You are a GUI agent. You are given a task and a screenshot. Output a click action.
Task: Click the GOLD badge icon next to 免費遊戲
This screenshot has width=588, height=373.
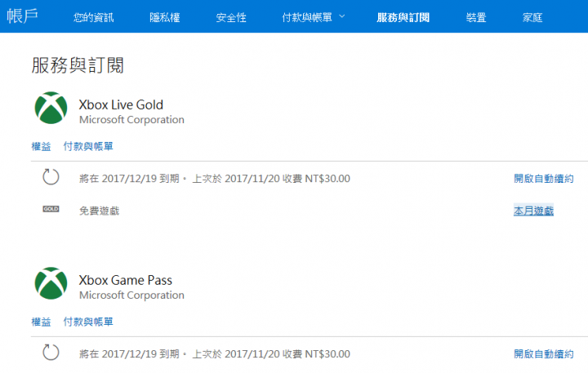click(x=51, y=209)
